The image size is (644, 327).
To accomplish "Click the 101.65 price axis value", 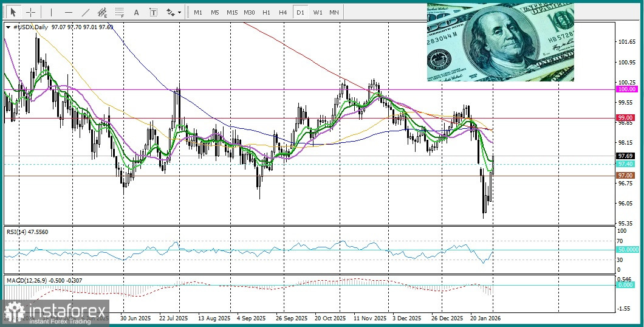I will (627, 42).
